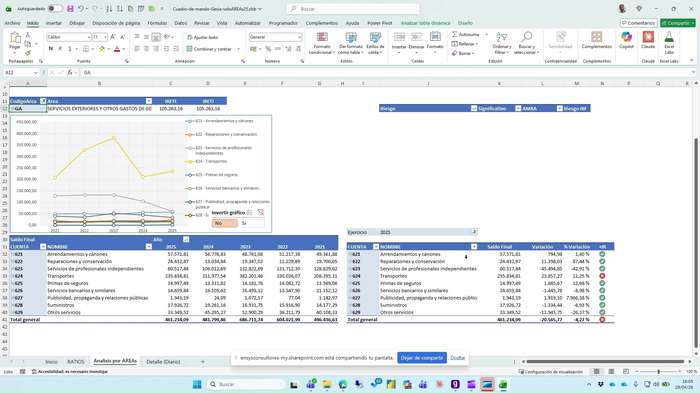Open the Claude add-in
Screen dimensions: 700x393
648,40
